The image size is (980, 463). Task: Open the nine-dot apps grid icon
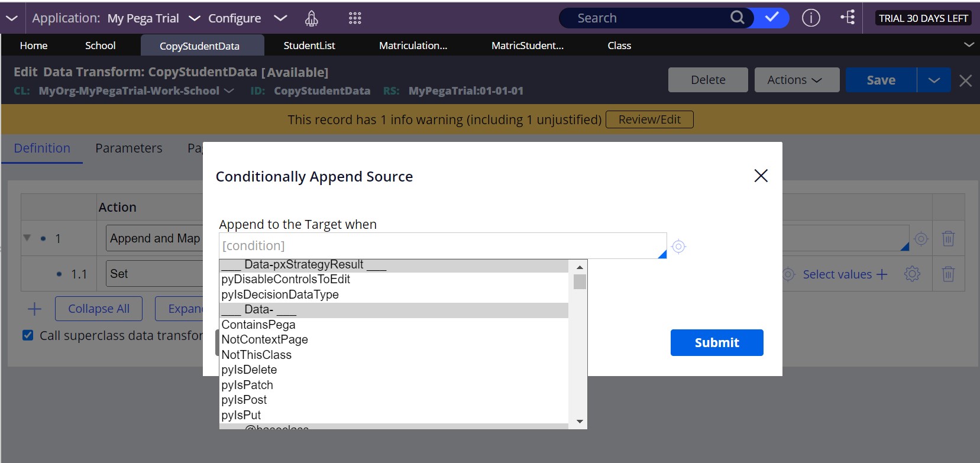coord(355,18)
